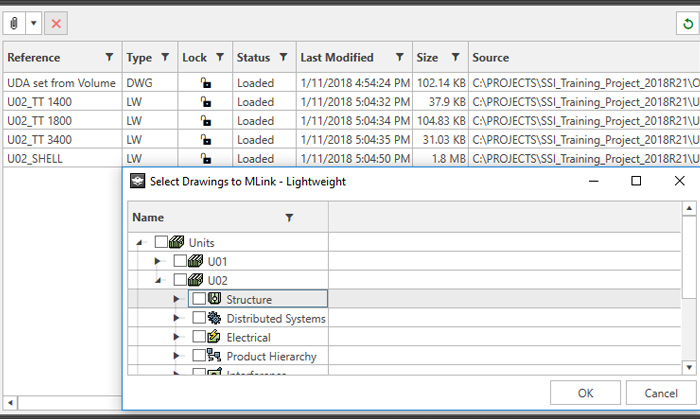The width and height of the screenshot is (700, 419).
Task: Collapse the U02 tree node
Action: tap(157, 280)
